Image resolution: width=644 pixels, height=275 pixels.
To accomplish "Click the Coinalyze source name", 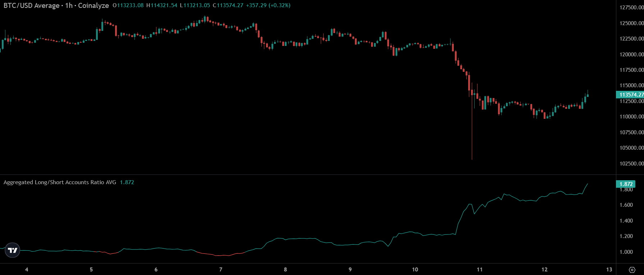I will tap(93, 5).
